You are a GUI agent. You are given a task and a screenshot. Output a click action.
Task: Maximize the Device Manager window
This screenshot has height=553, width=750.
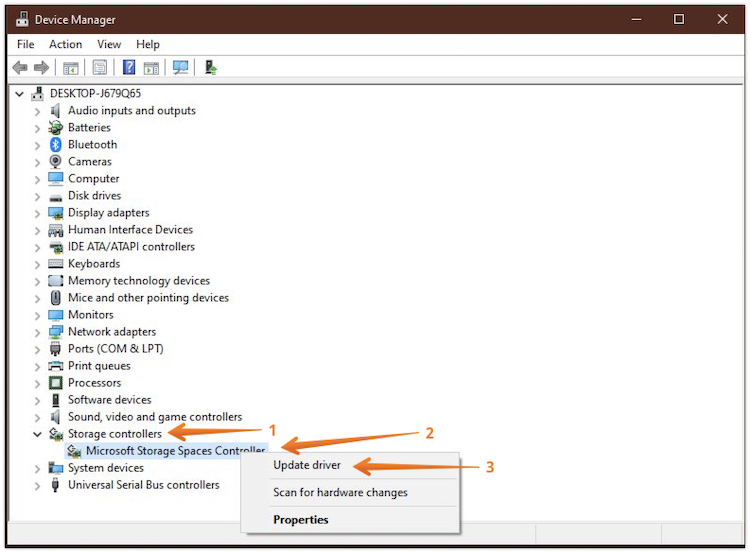tap(679, 19)
